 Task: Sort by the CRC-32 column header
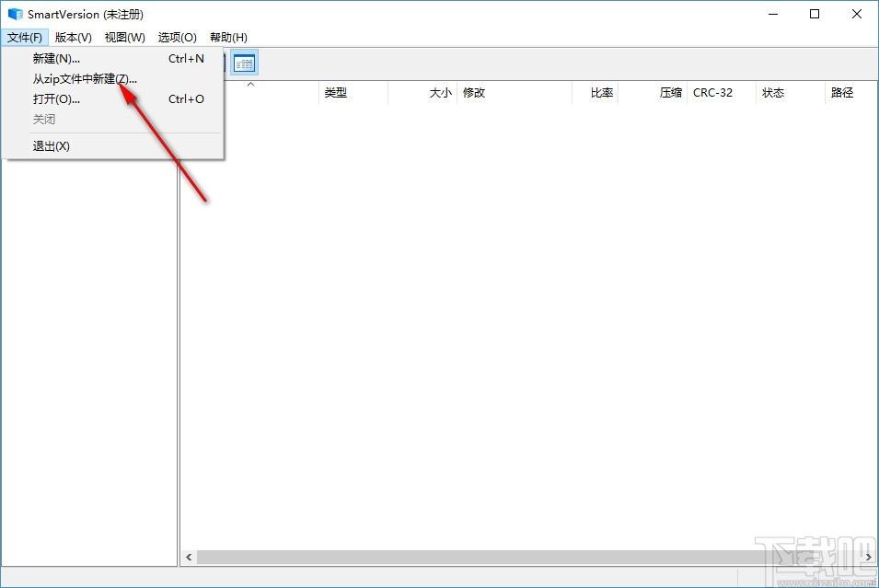point(722,93)
